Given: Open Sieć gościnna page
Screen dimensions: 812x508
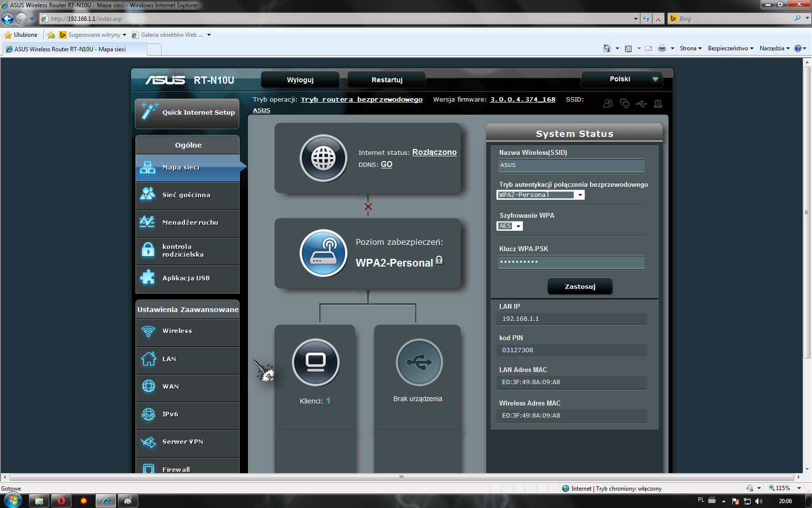Looking at the screenshot, I should click(188, 195).
